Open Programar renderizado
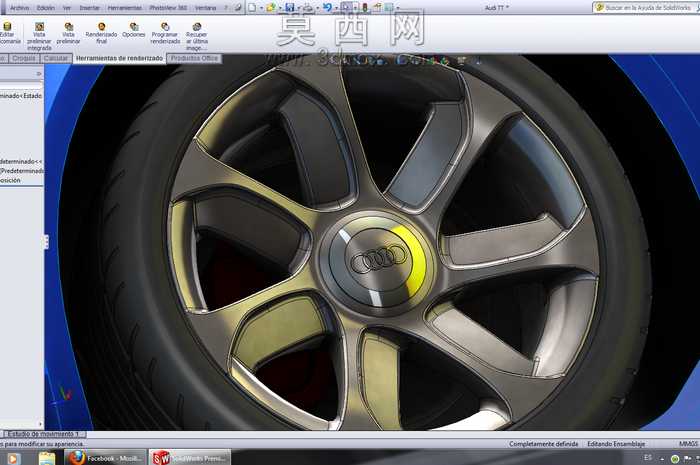This screenshot has height=465, width=700. (x=165, y=33)
